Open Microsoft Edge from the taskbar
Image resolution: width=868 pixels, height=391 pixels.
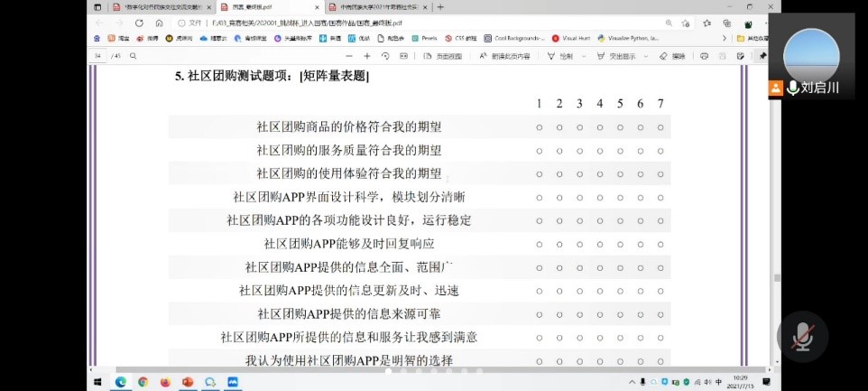pyautogui.click(x=120, y=382)
